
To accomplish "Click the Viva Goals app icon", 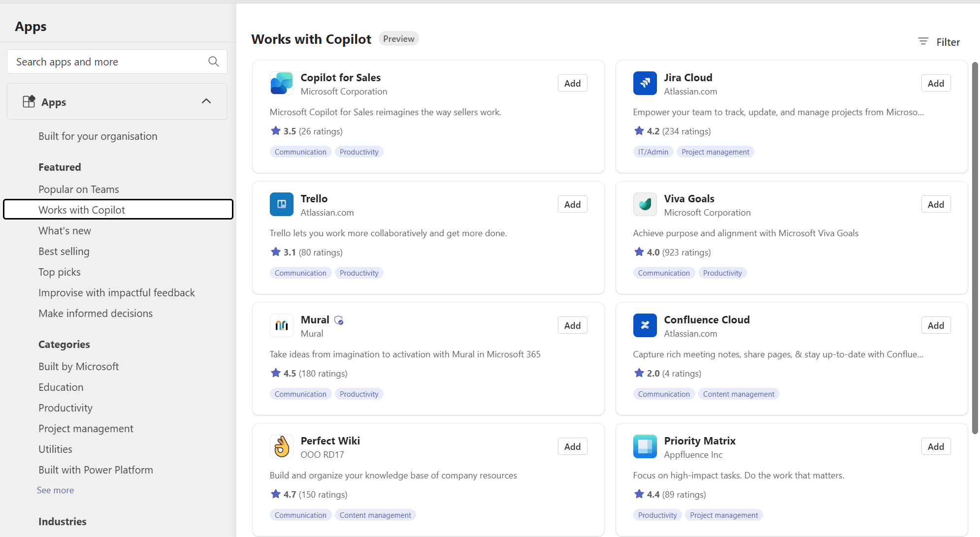I will 645,204.
